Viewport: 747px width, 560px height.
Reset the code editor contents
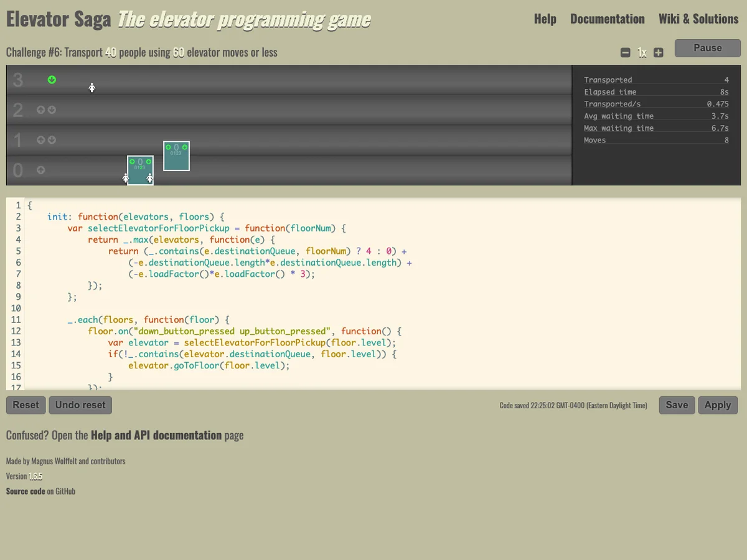pyautogui.click(x=26, y=405)
